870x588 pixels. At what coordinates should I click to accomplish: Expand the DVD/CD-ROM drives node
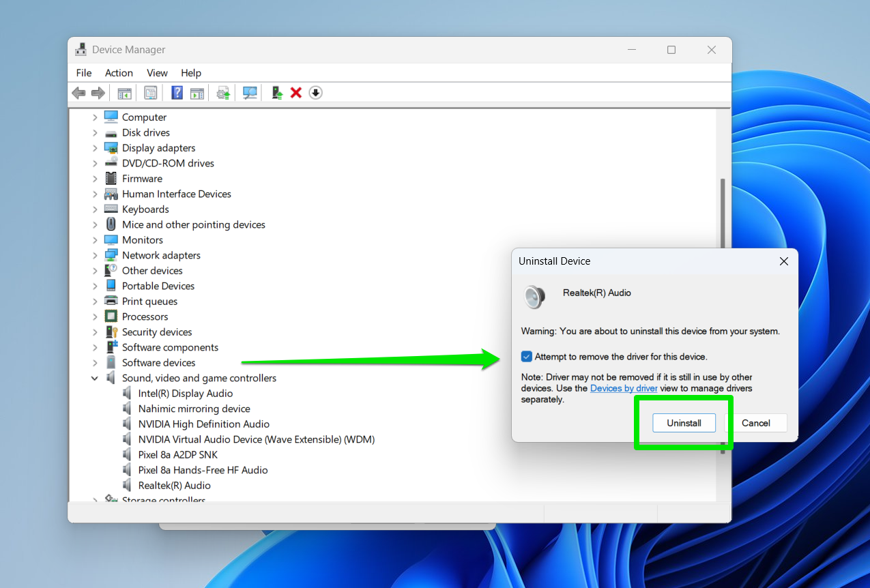pyautogui.click(x=95, y=164)
